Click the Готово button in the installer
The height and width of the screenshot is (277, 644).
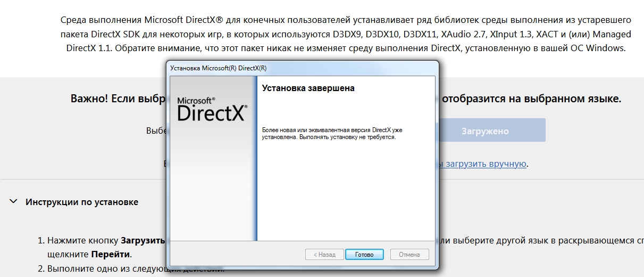(364, 255)
